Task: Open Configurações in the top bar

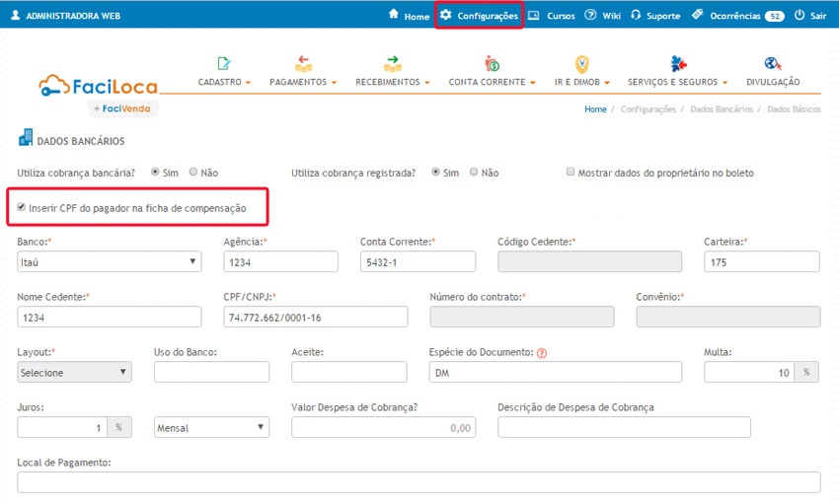Action: pyautogui.click(x=479, y=16)
